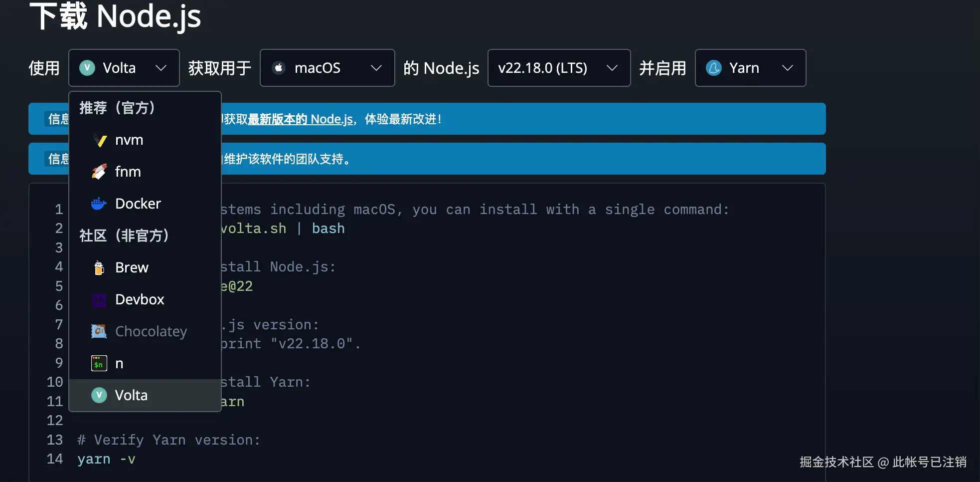Click the Yarn cat icon
The image size is (980, 482).
click(x=714, y=68)
